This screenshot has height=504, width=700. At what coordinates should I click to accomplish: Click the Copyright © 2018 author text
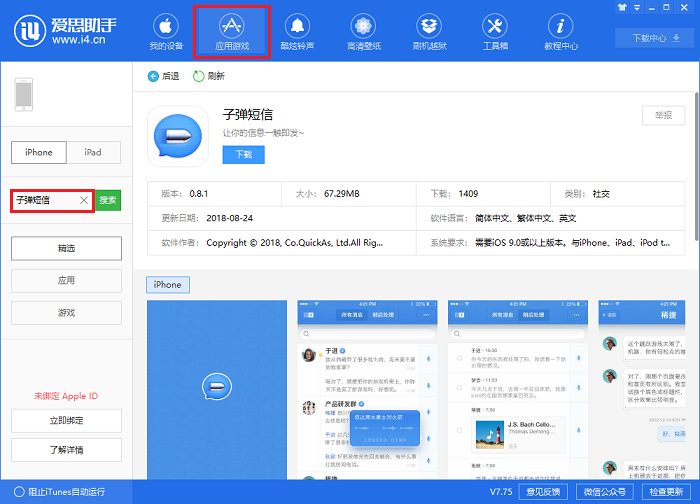tap(295, 243)
